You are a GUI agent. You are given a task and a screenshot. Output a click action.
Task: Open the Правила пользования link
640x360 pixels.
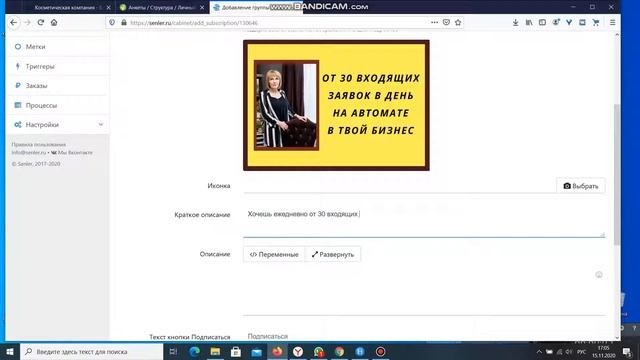click(38, 144)
